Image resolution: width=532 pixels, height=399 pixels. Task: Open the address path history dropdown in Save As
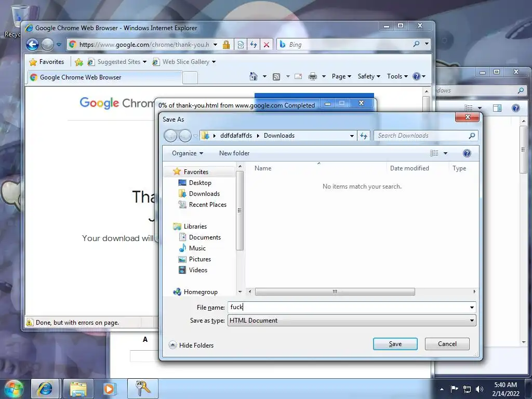[x=352, y=136]
